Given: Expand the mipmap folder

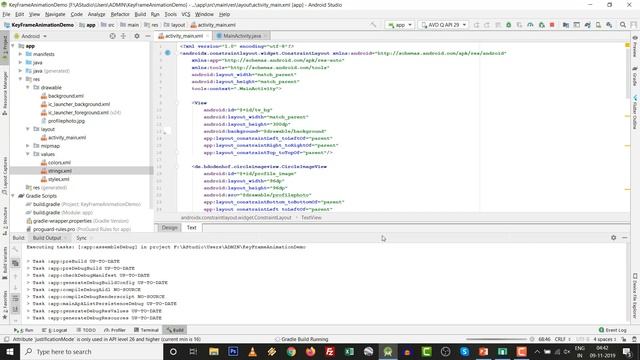Looking at the screenshot, I should coord(28,146).
